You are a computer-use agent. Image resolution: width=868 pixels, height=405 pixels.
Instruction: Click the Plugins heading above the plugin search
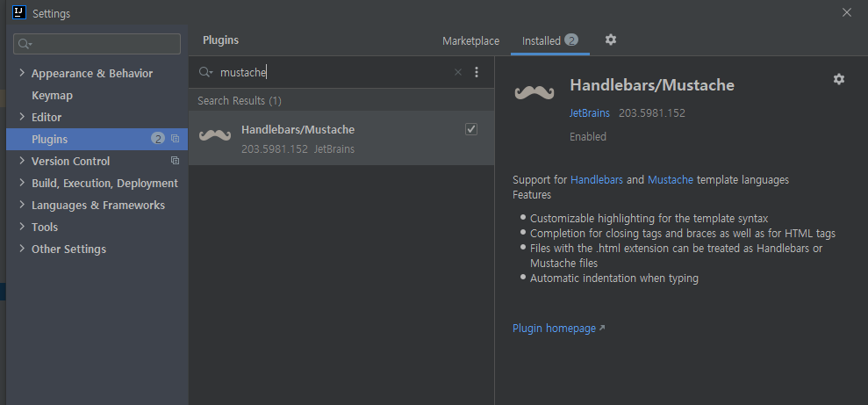point(221,40)
